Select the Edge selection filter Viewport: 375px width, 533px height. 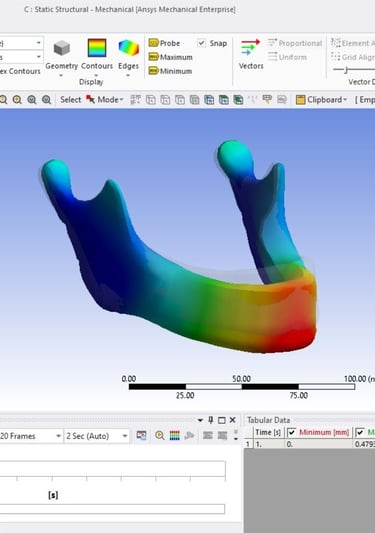coord(165,100)
